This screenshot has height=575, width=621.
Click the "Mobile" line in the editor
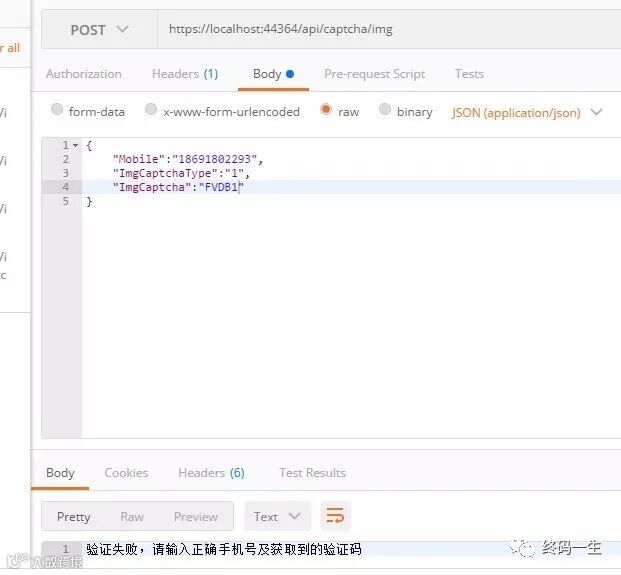coord(188,159)
